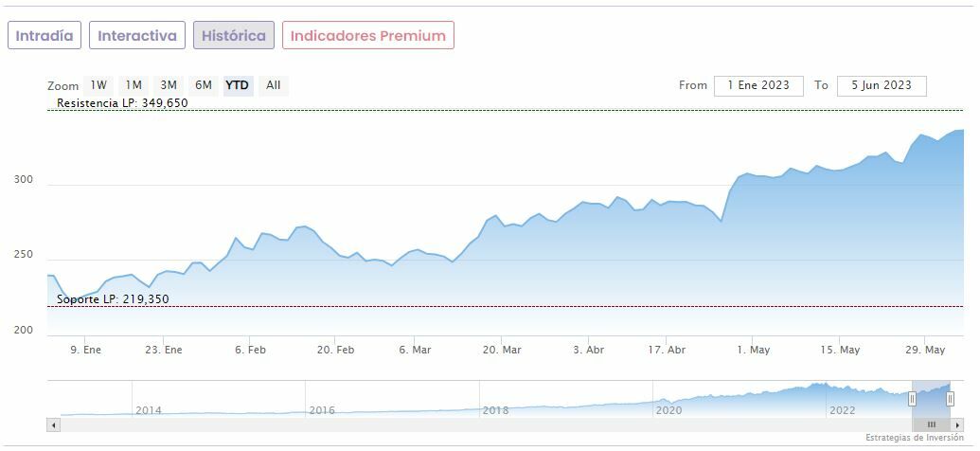
Task: Click the From date field
Action: pos(758,85)
